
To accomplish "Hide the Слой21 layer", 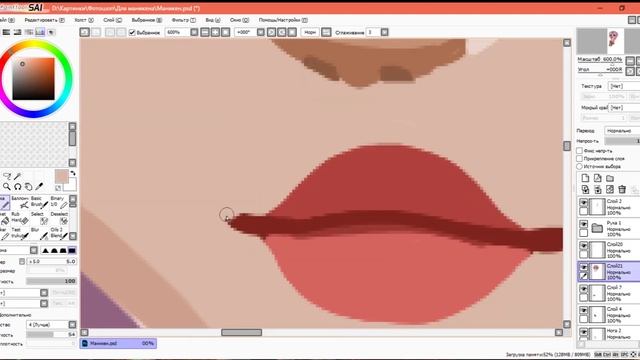I will click(584, 267).
